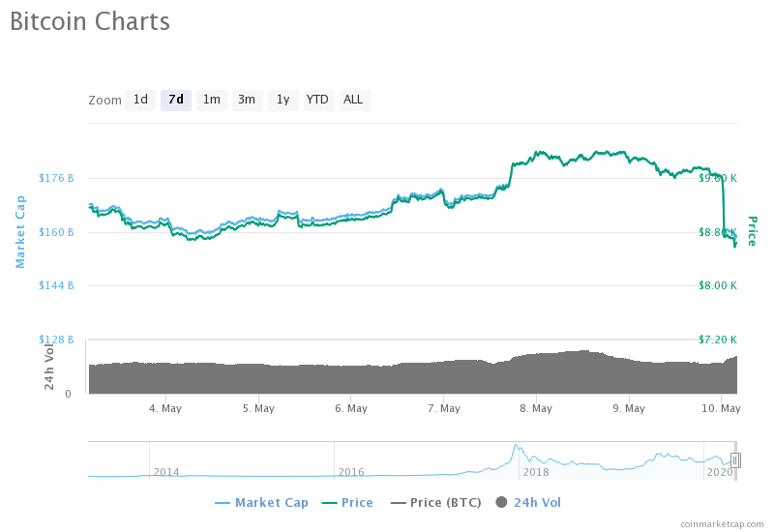Screen dimensions: 774x532
Task: Open the coinmarketcap.com credit link
Action: tap(722, 524)
